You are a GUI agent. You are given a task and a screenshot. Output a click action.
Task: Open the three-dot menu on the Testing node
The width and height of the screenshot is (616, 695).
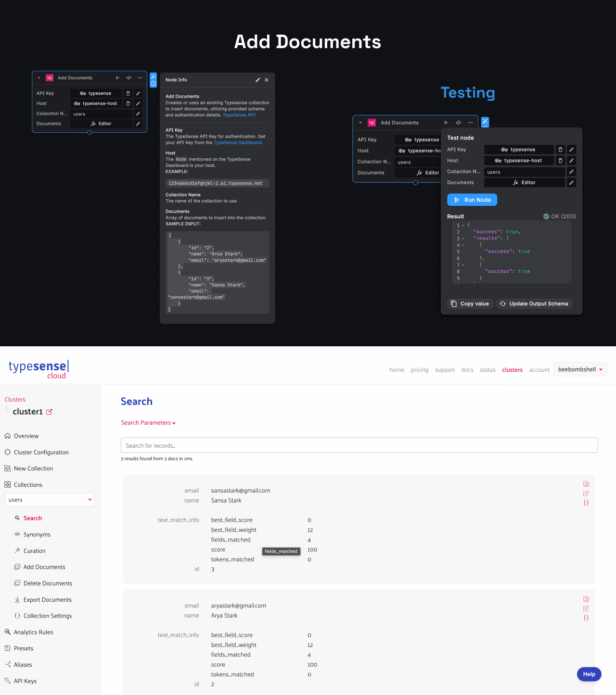coord(471,123)
